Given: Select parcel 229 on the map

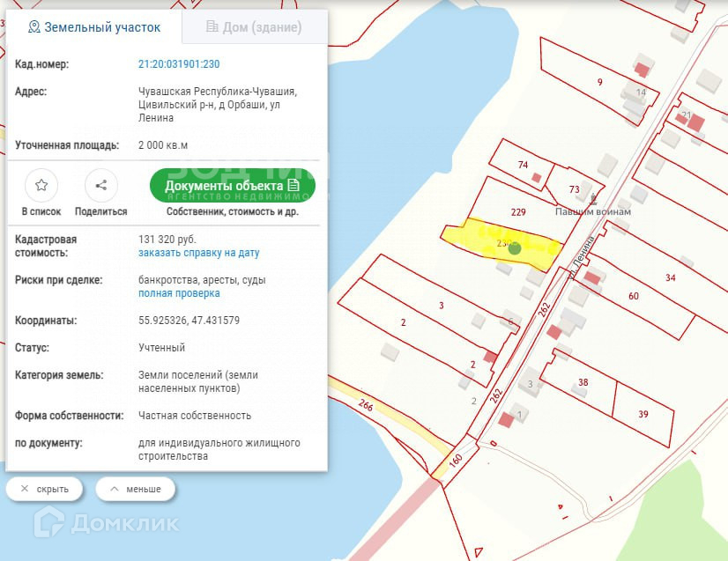Looking at the screenshot, I should click(518, 212).
